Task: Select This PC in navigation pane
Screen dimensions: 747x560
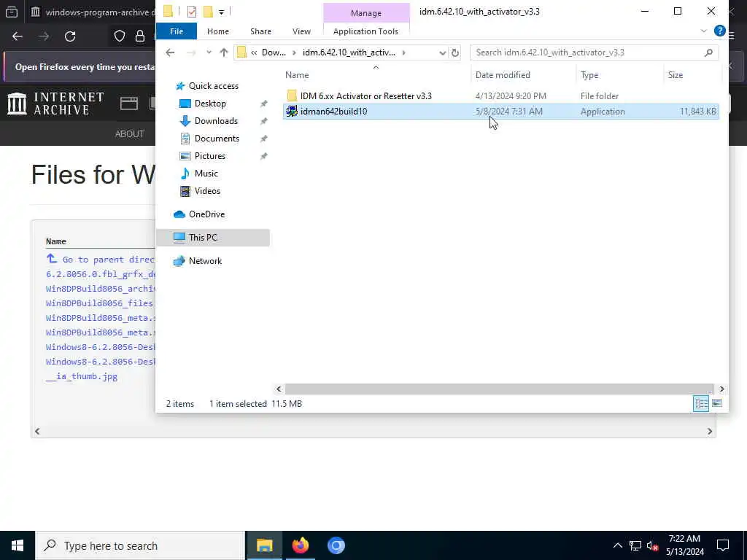Action: [x=213, y=238]
